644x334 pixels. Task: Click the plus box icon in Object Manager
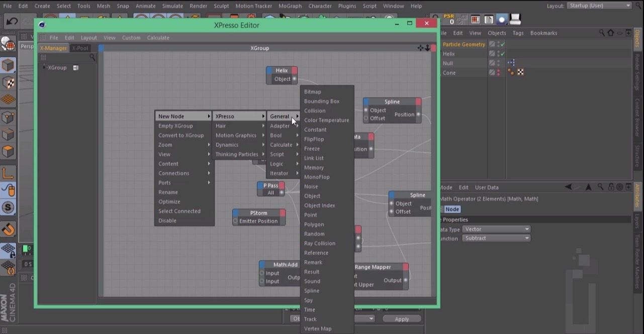tap(628, 33)
